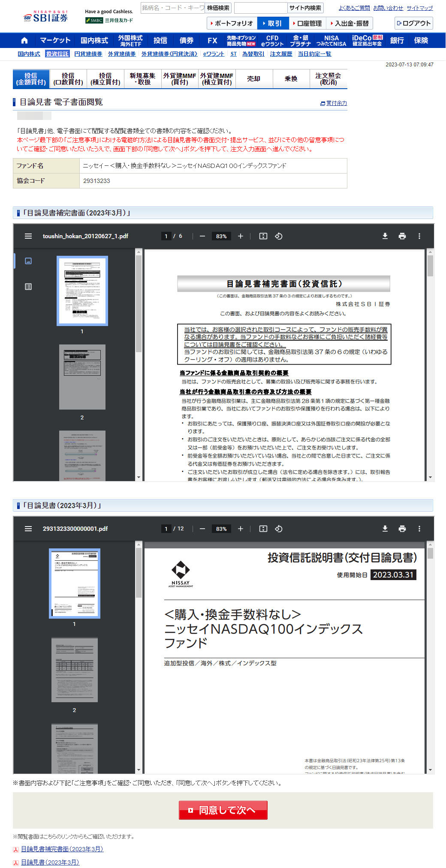Fit to page in first PDF viewer
This screenshot has height=868, width=446.
click(x=263, y=236)
